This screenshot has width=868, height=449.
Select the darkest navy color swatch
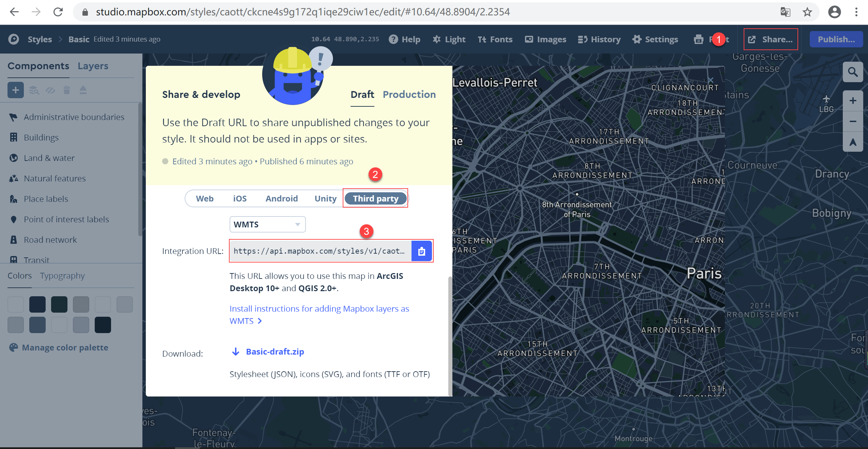pyautogui.click(x=103, y=325)
